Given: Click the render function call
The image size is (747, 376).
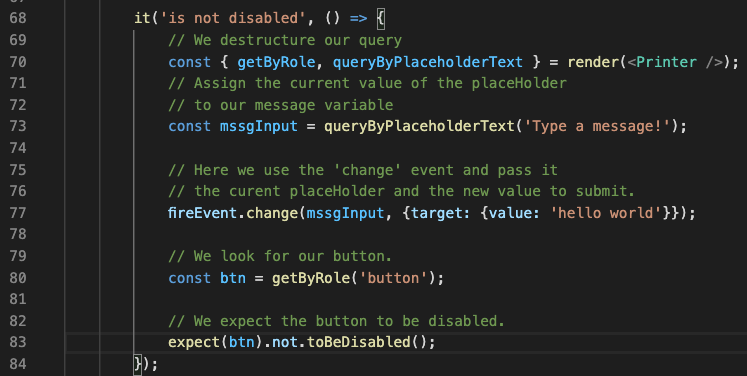Looking at the screenshot, I should point(594,62).
